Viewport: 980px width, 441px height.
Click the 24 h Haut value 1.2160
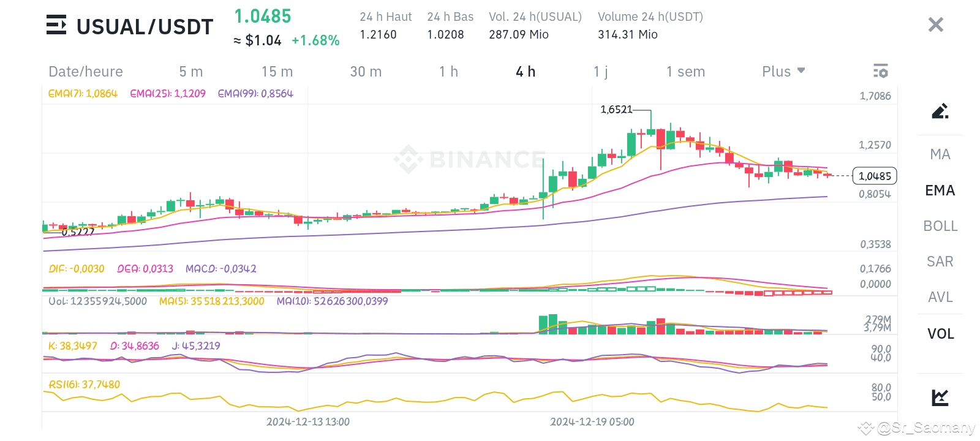(x=378, y=34)
